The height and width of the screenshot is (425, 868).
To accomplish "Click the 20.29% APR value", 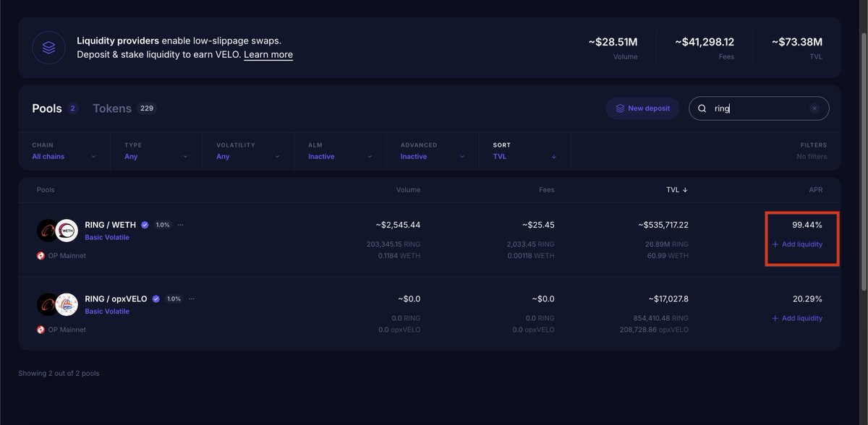I will 807,299.
